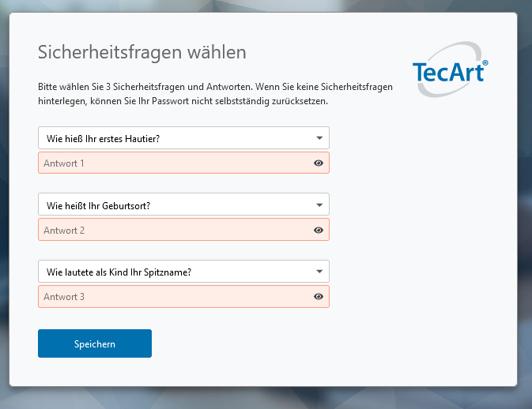Open the dropdown arrow for the Geburtsort question
Viewport: 532px width, 409px height.
click(x=319, y=205)
